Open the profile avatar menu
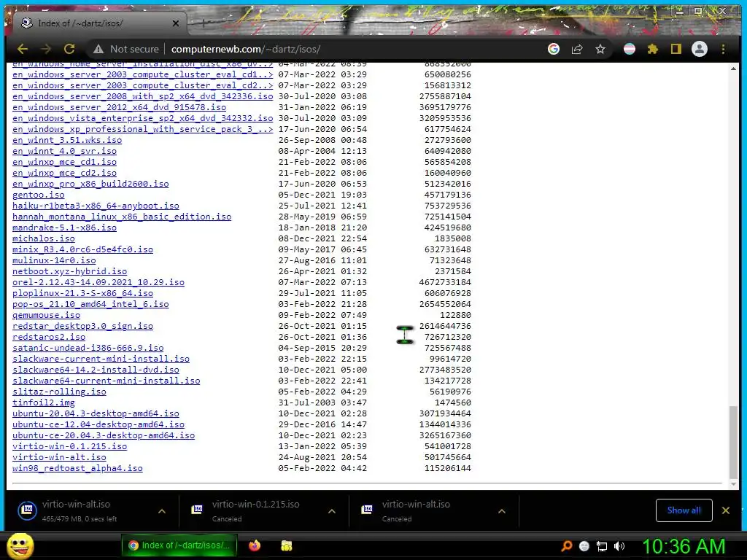747x560 pixels. tap(700, 49)
